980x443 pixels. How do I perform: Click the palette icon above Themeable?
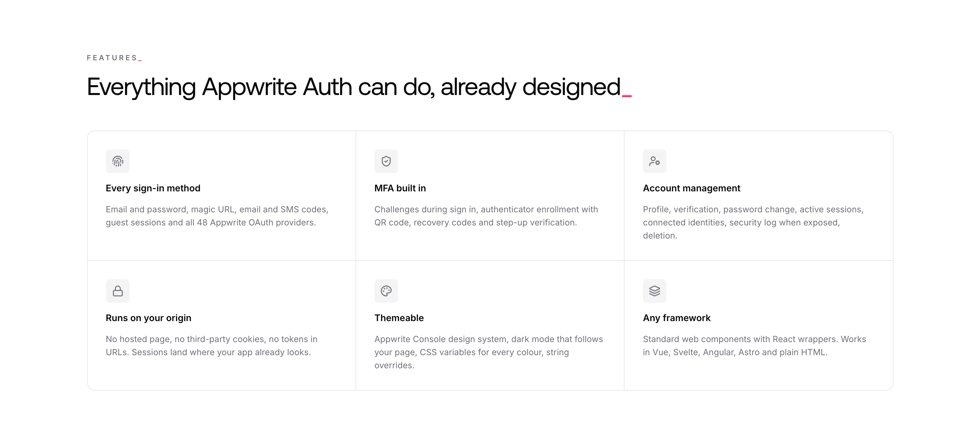386,291
